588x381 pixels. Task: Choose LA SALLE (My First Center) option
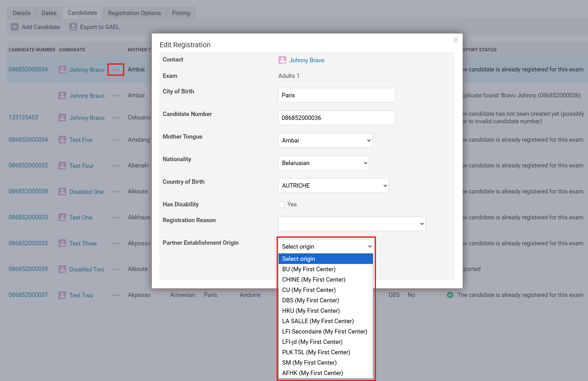point(318,321)
